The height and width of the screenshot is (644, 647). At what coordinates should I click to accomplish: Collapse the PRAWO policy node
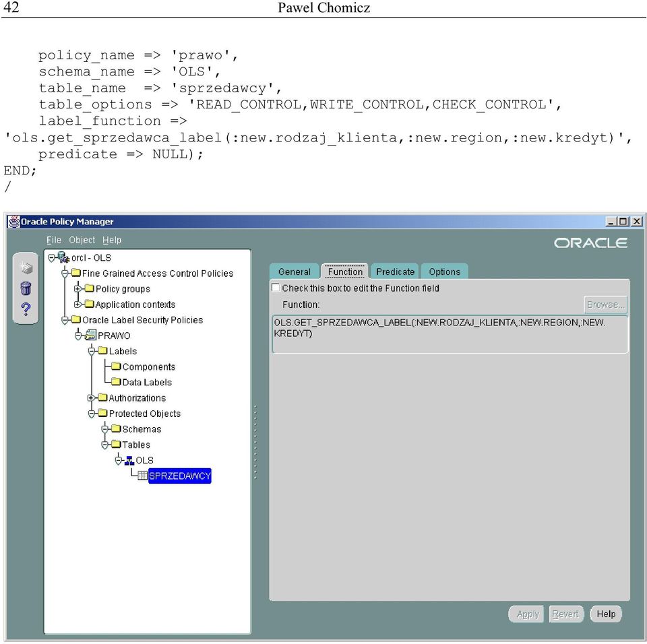[78, 336]
